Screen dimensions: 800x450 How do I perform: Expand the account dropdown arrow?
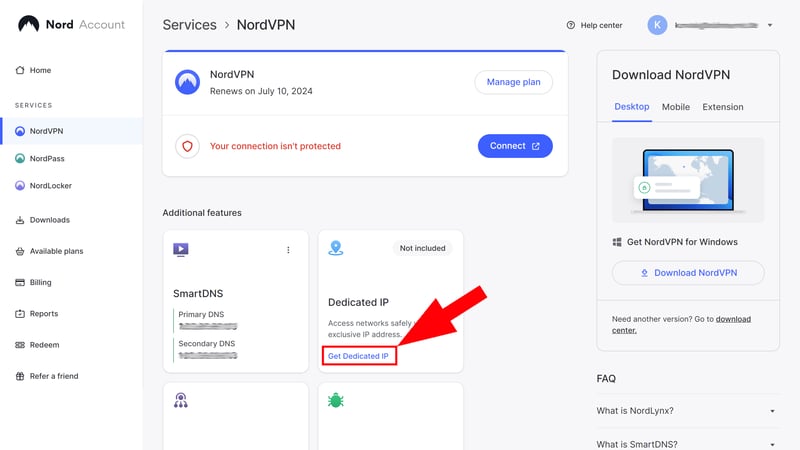(770, 25)
